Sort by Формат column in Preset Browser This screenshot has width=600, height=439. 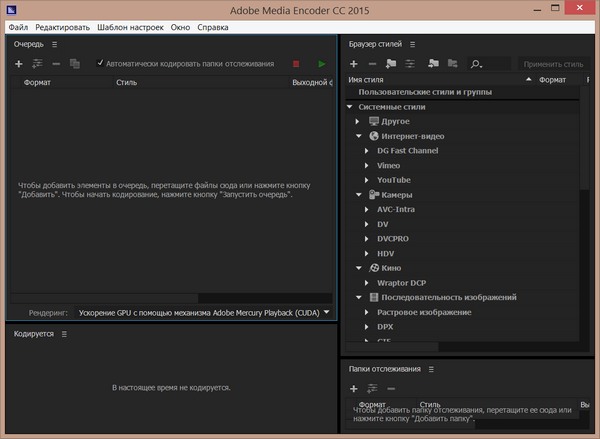click(552, 80)
